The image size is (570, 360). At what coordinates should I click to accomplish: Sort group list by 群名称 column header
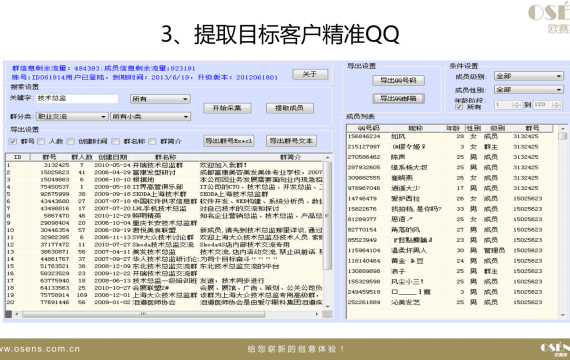pyautogui.click(x=165, y=157)
